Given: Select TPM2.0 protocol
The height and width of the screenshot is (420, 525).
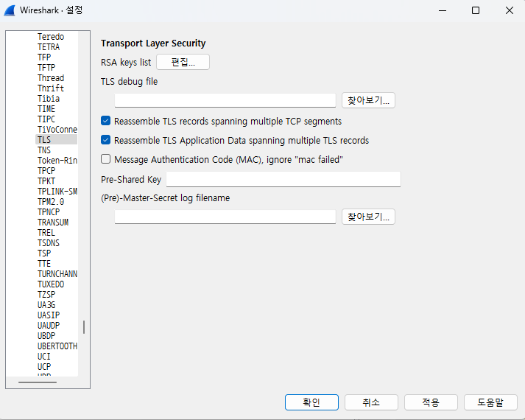Looking at the screenshot, I should 51,202.
